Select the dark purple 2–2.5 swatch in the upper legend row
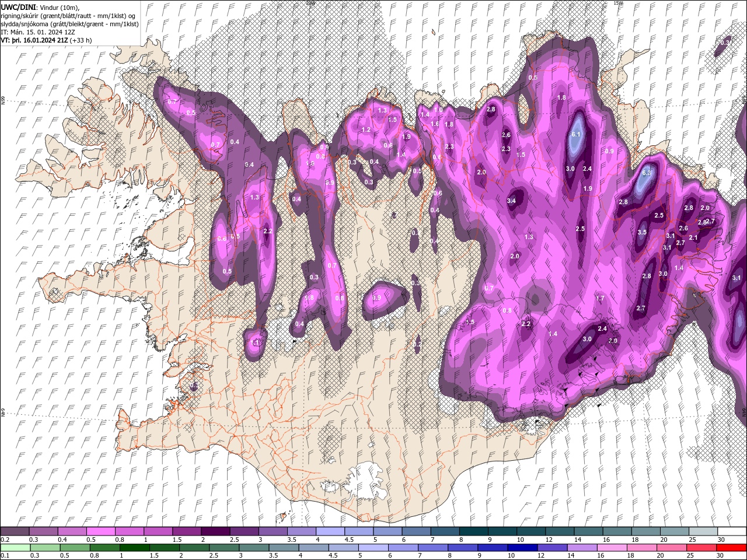Image resolution: width=747 pixels, height=560 pixels. click(x=215, y=531)
